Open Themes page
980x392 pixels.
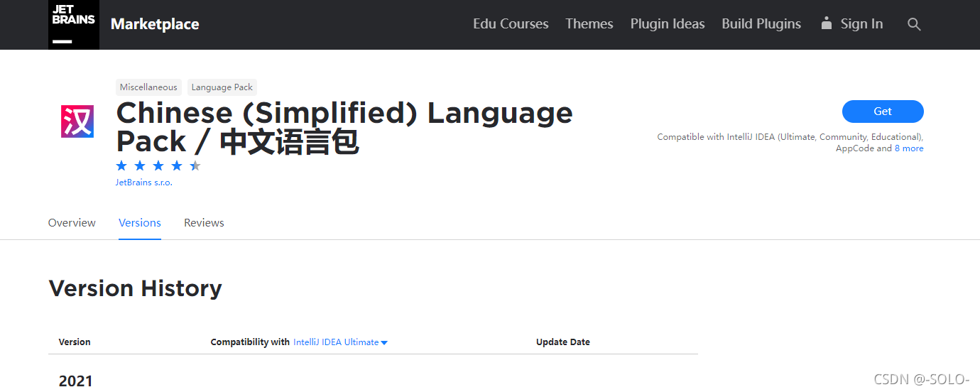(x=589, y=24)
